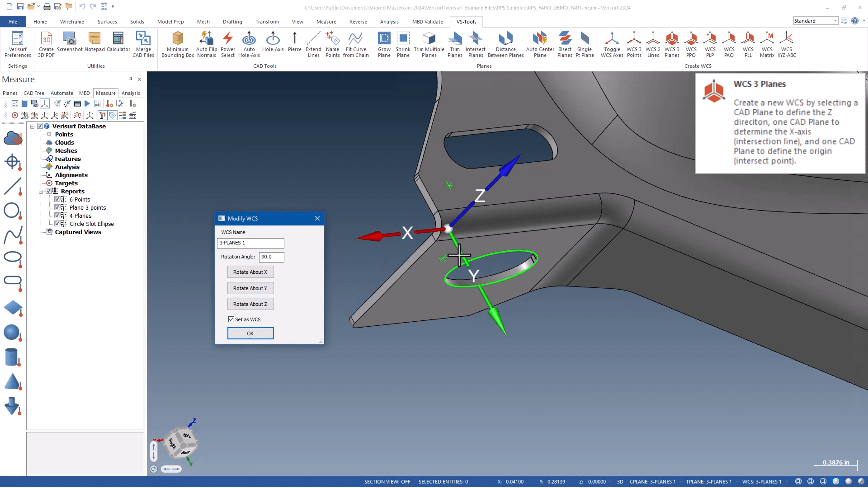
Task: Uncheck the Set as WCS checkbox
Action: 231,320
